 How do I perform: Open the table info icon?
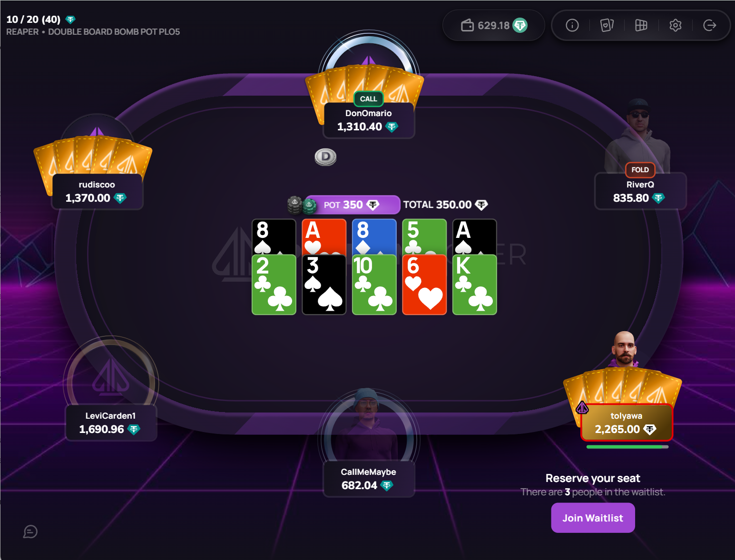coord(572,25)
